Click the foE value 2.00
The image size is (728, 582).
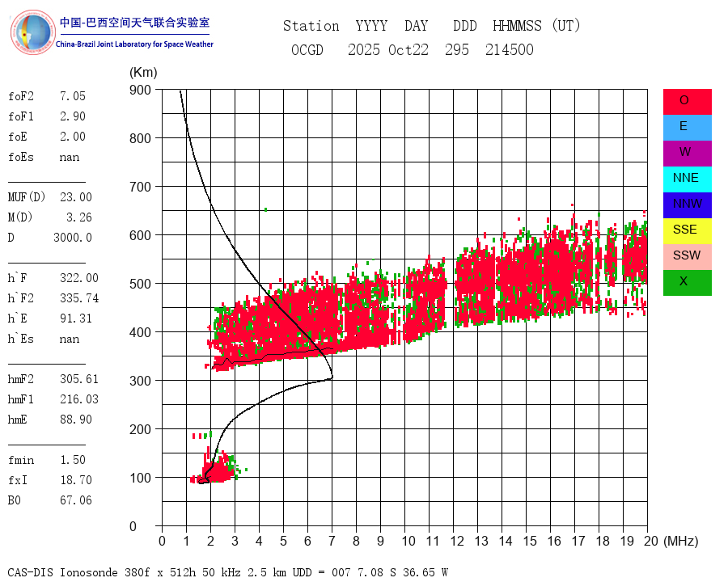(x=73, y=137)
